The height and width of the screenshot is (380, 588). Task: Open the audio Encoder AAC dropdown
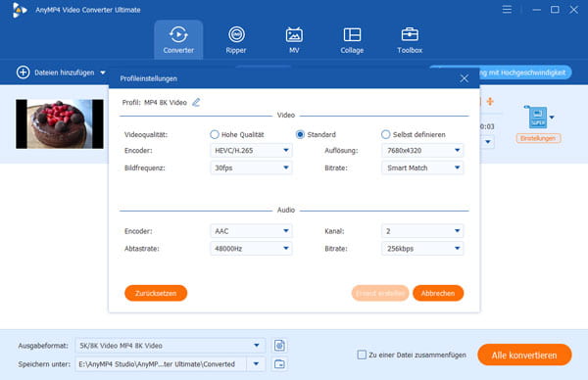pyautogui.click(x=251, y=231)
